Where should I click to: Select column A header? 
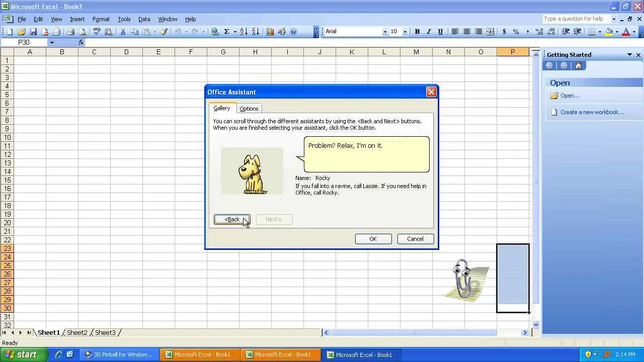point(30,52)
